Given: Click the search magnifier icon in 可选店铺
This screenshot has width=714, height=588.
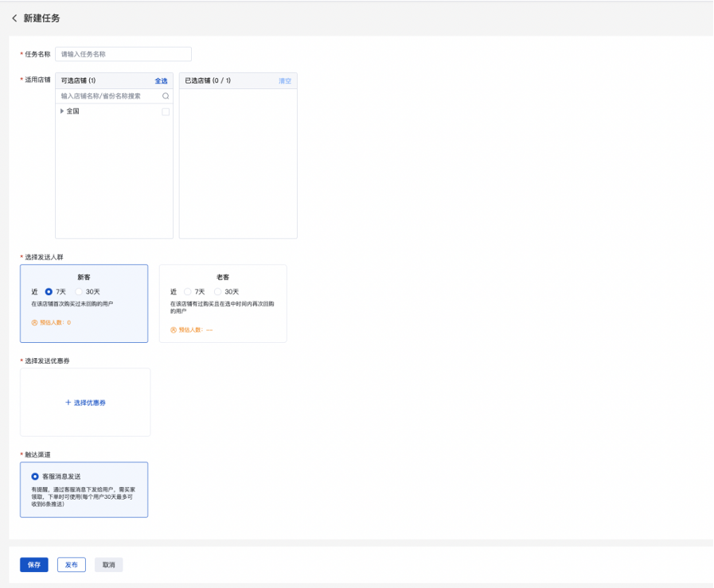Looking at the screenshot, I should pyautogui.click(x=166, y=96).
